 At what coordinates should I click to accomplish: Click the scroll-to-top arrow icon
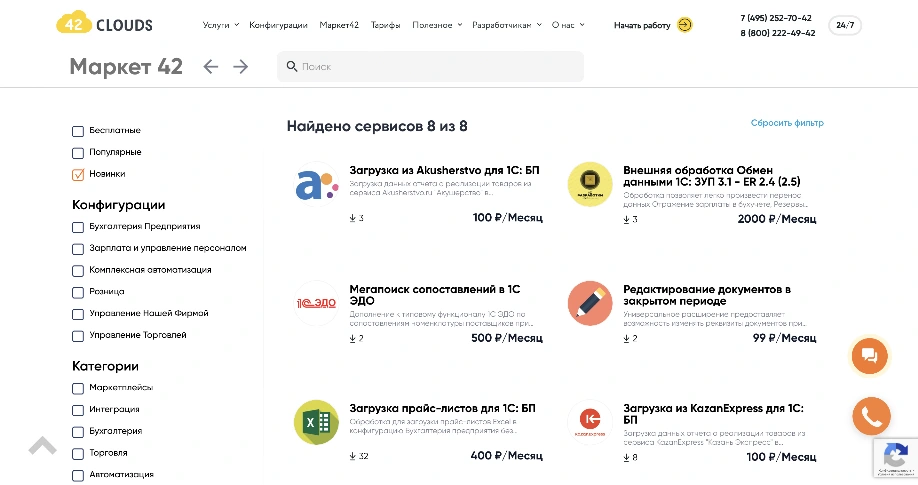coord(42,445)
